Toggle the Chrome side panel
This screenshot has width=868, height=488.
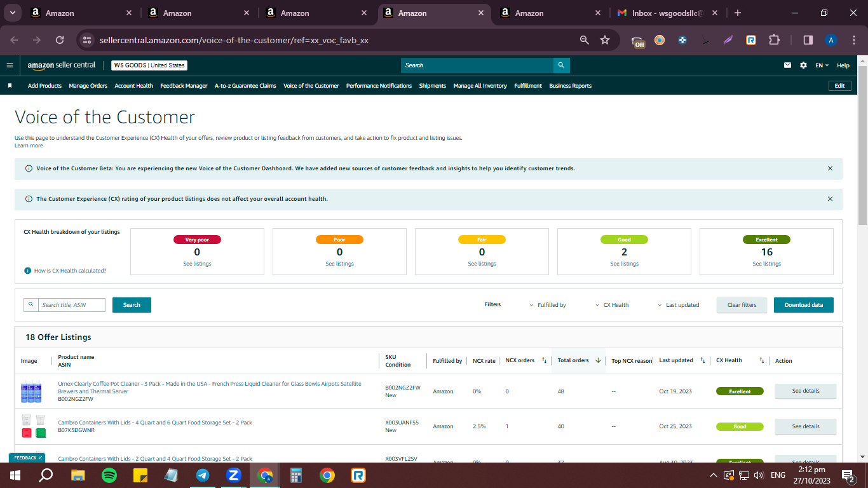click(808, 40)
